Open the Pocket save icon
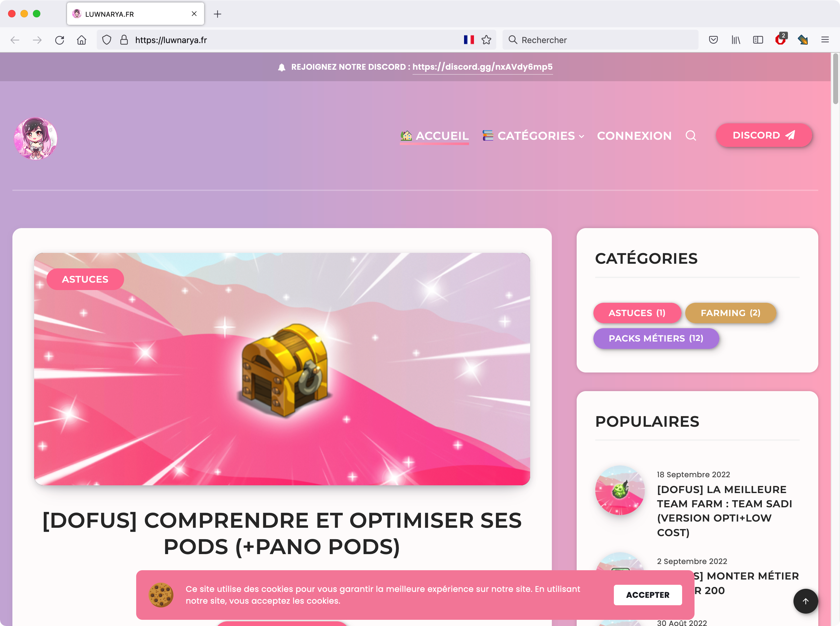This screenshot has height=626, width=840. 713,40
